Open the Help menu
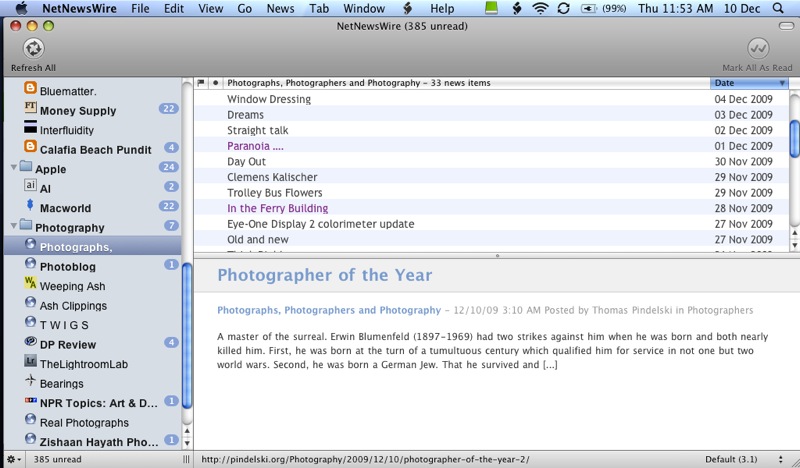This screenshot has height=468, width=800. tap(442, 8)
